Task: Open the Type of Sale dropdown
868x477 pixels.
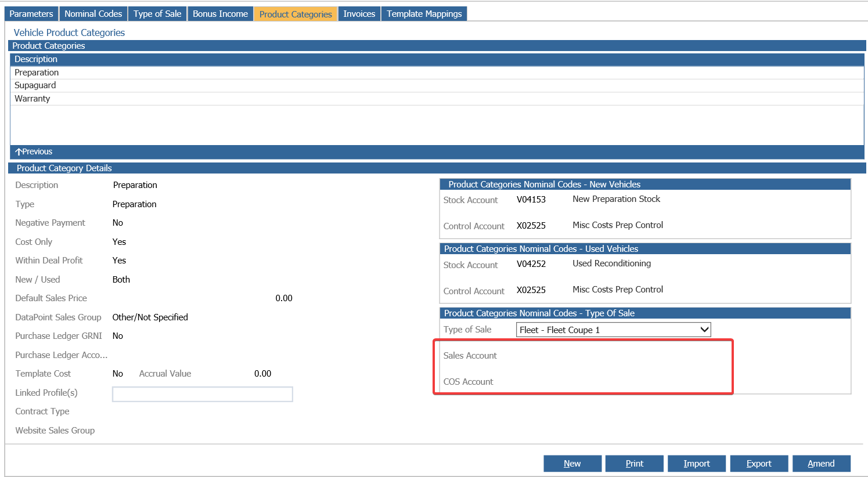Action: tap(614, 330)
